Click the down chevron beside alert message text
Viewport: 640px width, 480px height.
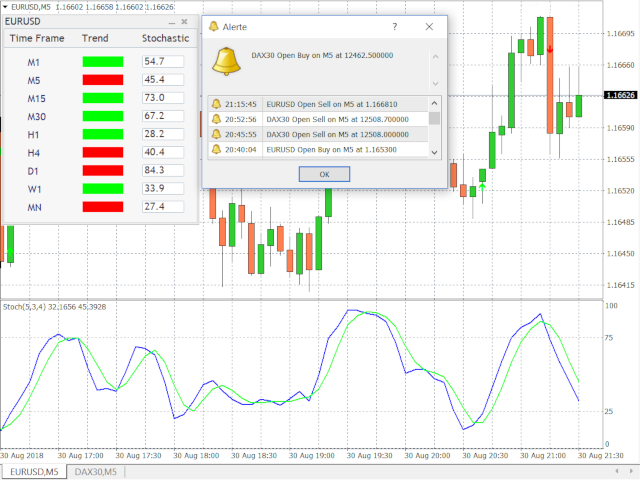pos(435,84)
